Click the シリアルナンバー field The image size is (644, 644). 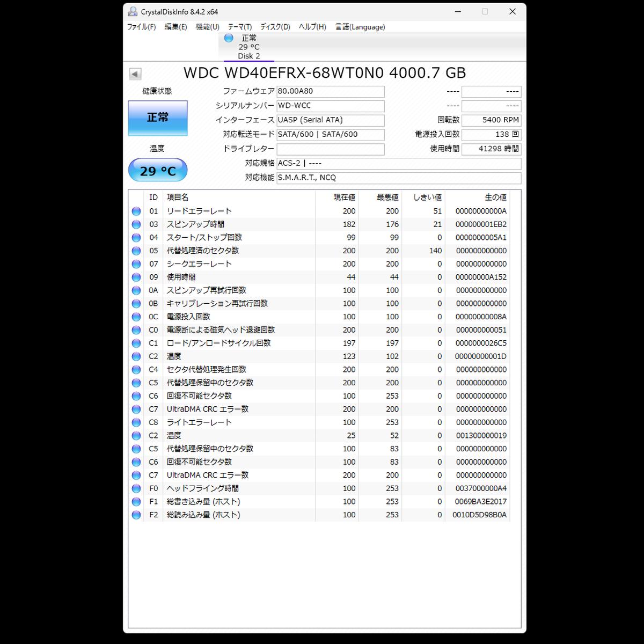[330, 106]
